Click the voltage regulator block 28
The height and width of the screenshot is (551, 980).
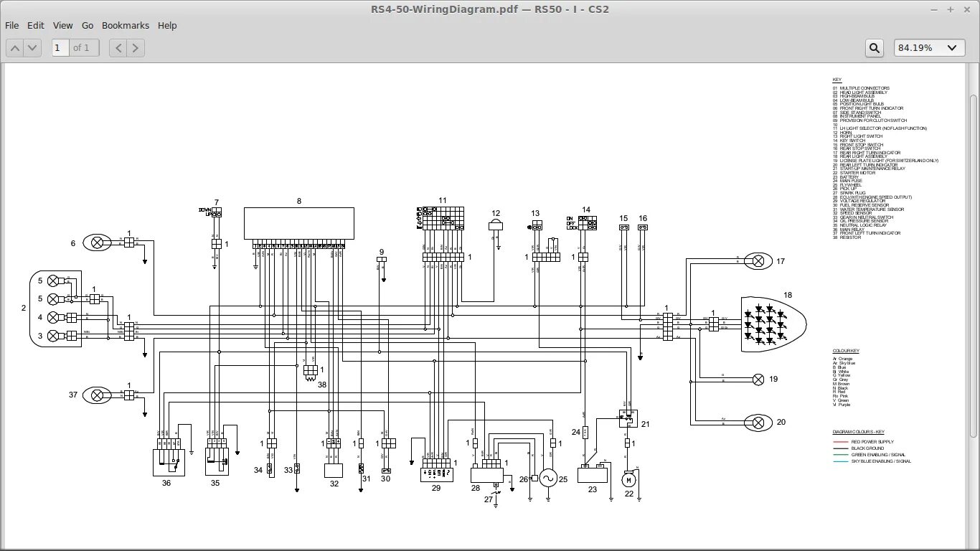click(486, 474)
